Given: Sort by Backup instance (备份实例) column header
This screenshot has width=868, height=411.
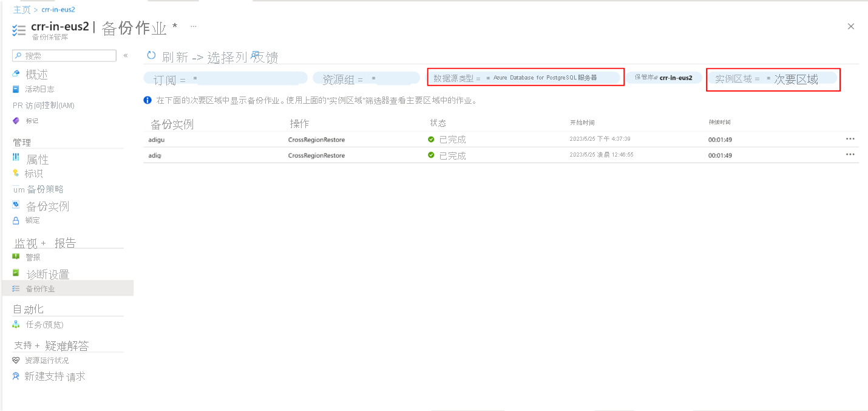Looking at the screenshot, I should coord(172,124).
